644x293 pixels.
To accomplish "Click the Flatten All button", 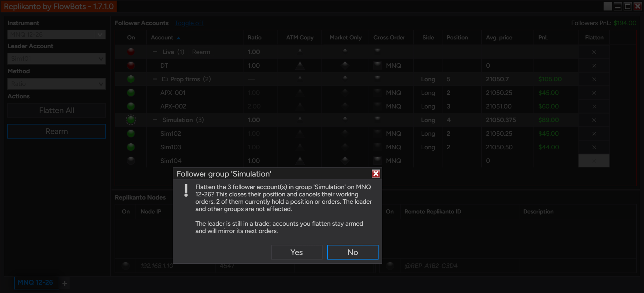I will pos(57,111).
